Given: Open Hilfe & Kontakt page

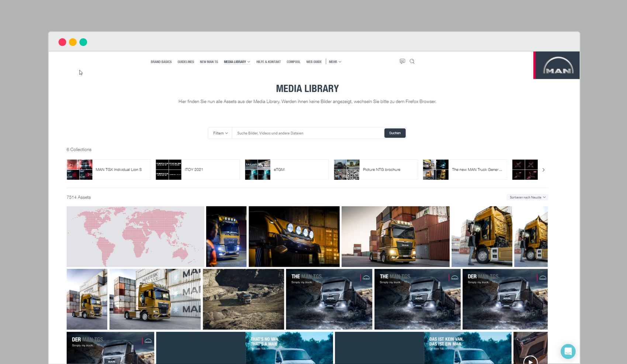Looking at the screenshot, I should 269,62.
